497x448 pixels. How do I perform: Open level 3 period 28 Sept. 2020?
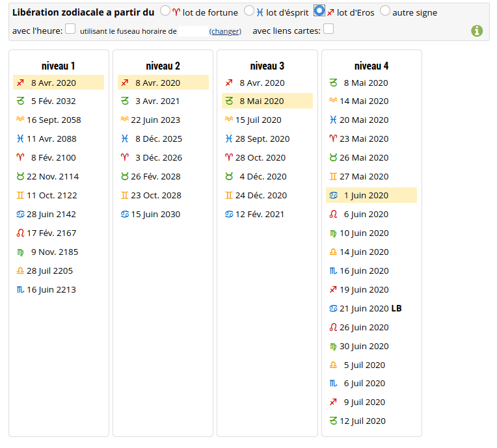click(x=262, y=138)
